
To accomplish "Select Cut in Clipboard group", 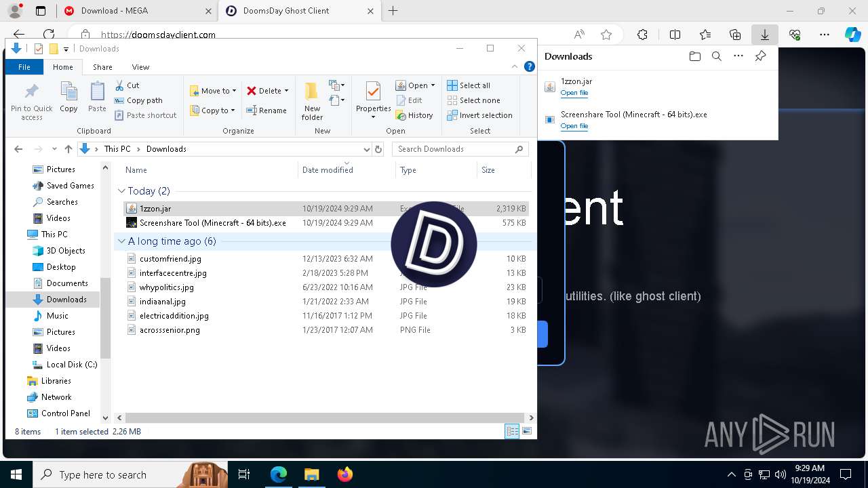I will click(127, 85).
